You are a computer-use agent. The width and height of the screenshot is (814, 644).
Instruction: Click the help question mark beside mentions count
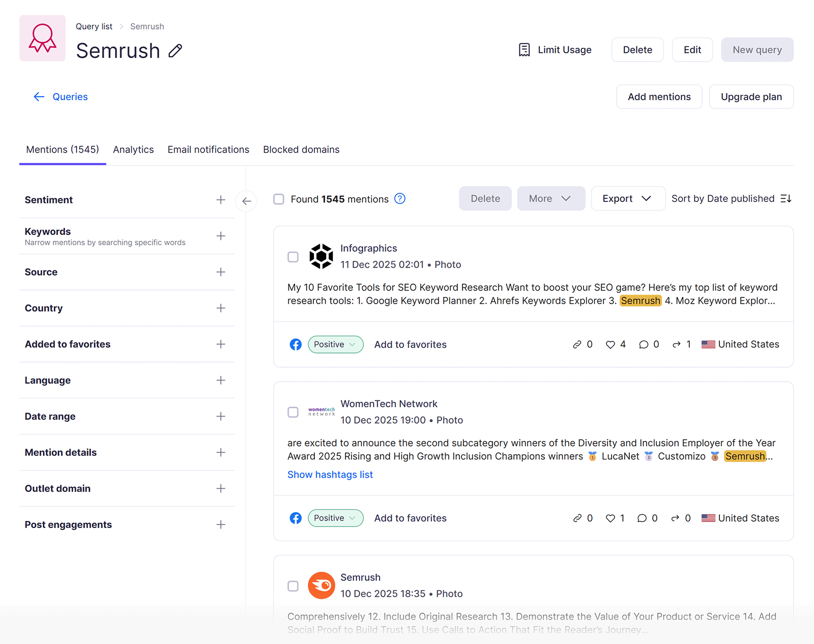click(400, 199)
